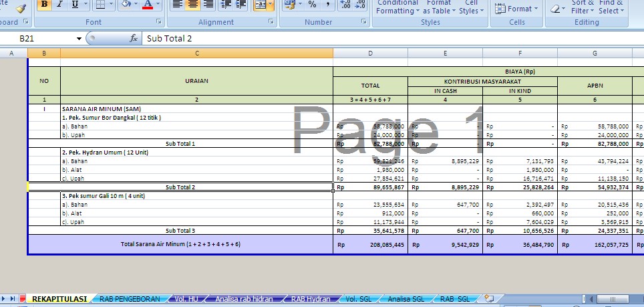Apply red Font Color
This screenshot has width=644, height=307.
[x=147, y=5]
